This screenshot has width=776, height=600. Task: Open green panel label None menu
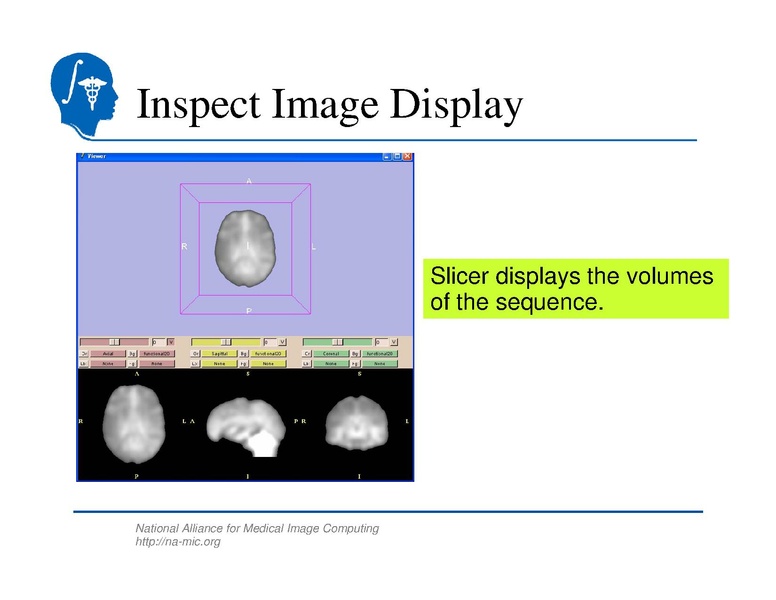pyautogui.click(x=331, y=363)
